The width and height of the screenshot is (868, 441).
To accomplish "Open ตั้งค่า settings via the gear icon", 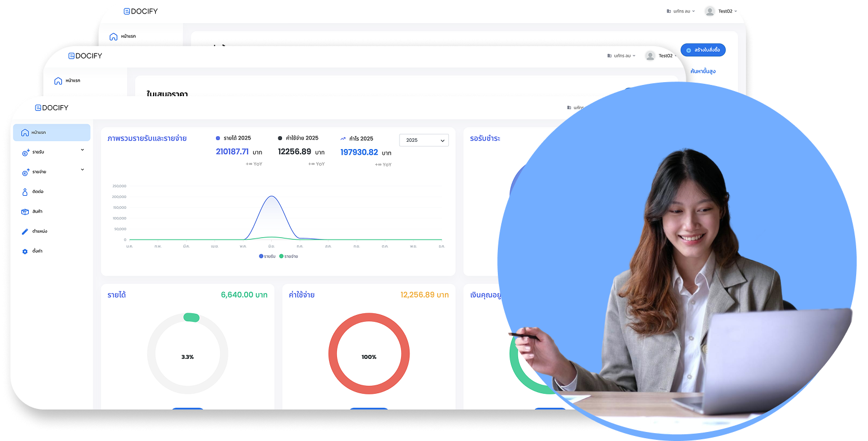I will pyautogui.click(x=24, y=251).
